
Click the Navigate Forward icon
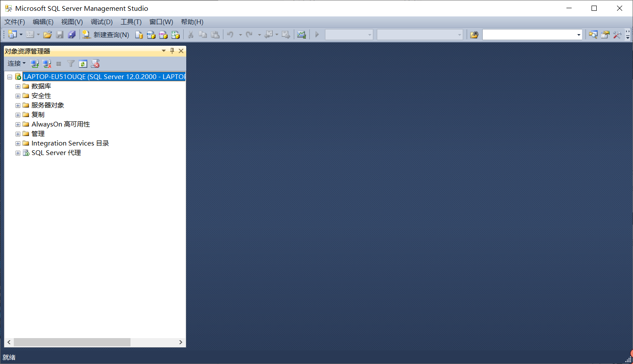click(286, 35)
